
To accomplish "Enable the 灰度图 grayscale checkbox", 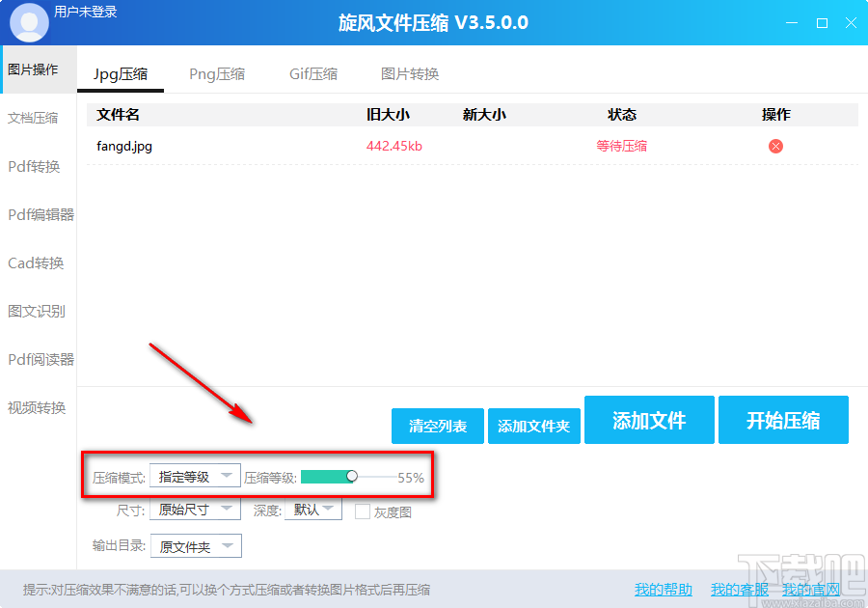I will pyautogui.click(x=361, y=511).
